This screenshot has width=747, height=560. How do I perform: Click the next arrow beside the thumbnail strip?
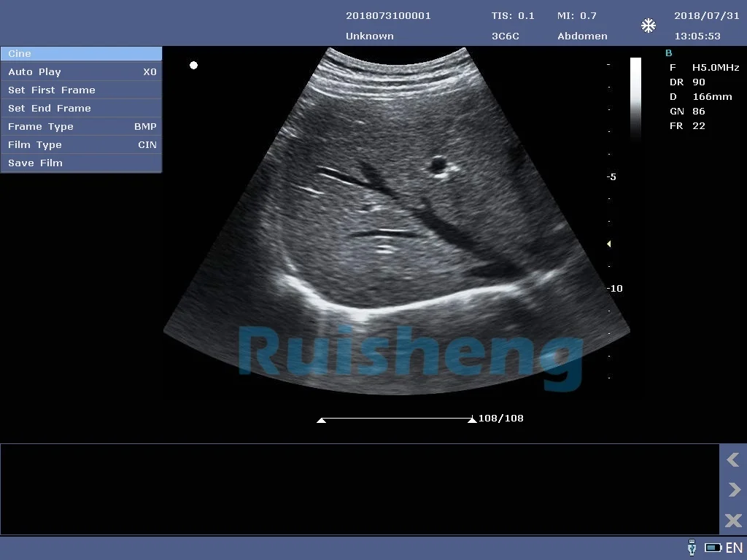pyautogui.click(x=733, y=490)
